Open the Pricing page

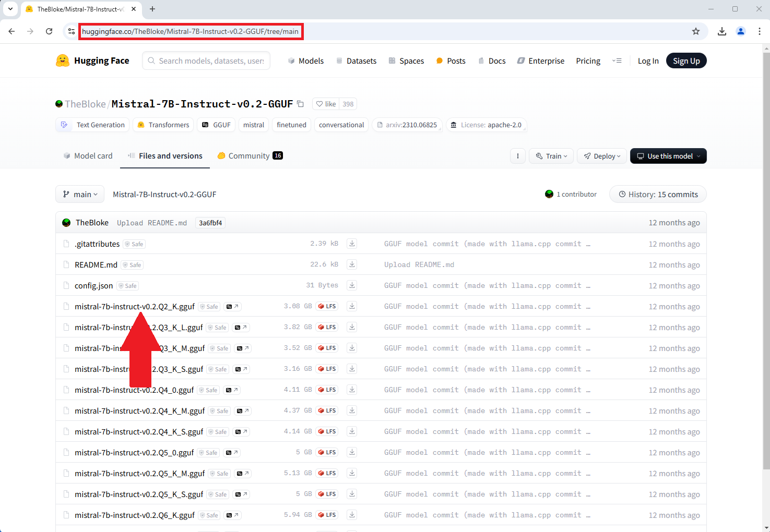pos(588,61)
